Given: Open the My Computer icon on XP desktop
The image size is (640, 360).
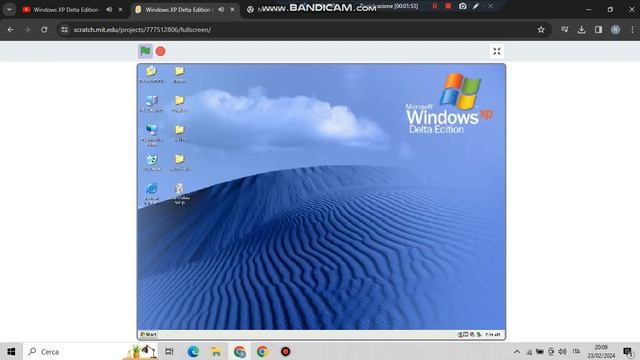Looking at the screenshot, I should tap(151, 104).
